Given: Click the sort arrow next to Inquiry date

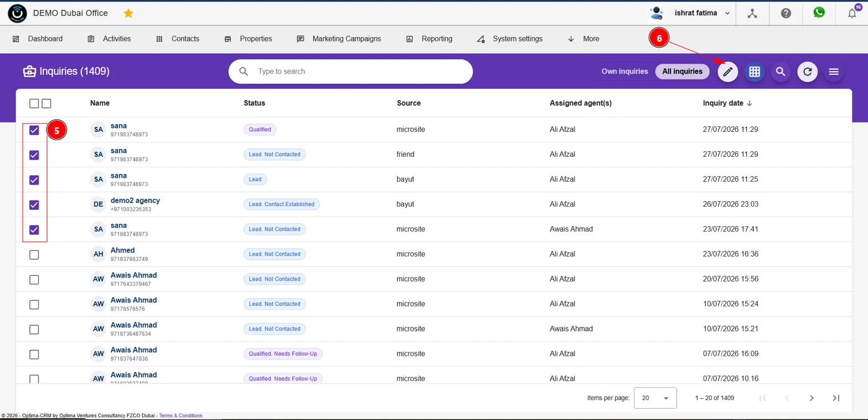Looking at the screenshot, I should (750, 103).
